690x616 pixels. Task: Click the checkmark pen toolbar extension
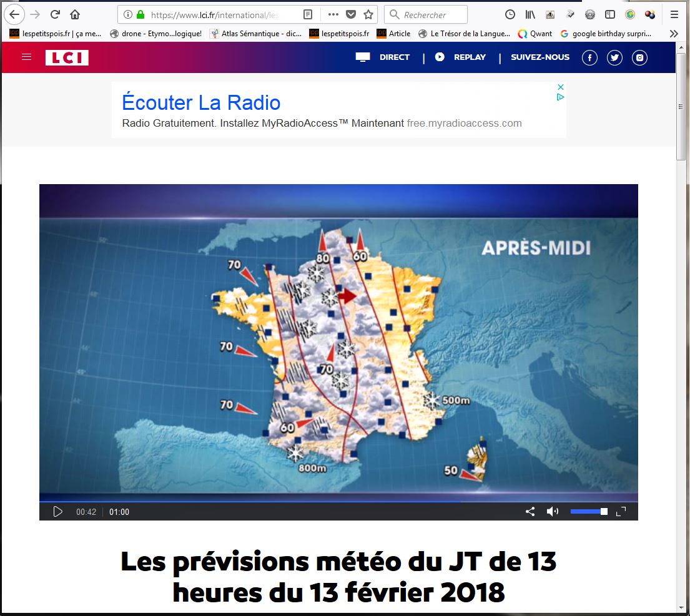tap(570, 14)
